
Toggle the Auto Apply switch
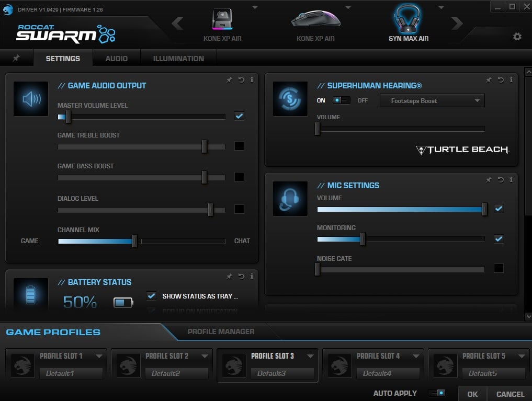tap(437, 393)
